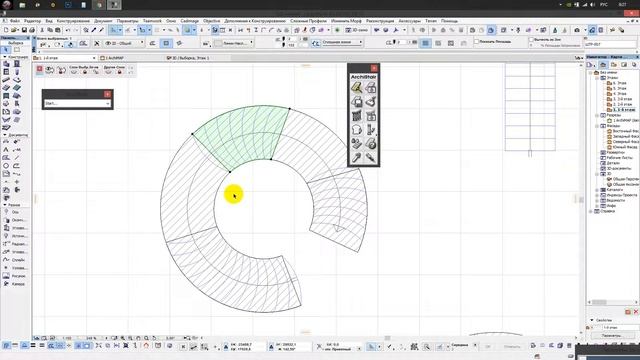This screenshot has width=640, height=360.
Task: Toggle the highlighted rectangle geometry button in the Info Box
Action: [166, 43]
